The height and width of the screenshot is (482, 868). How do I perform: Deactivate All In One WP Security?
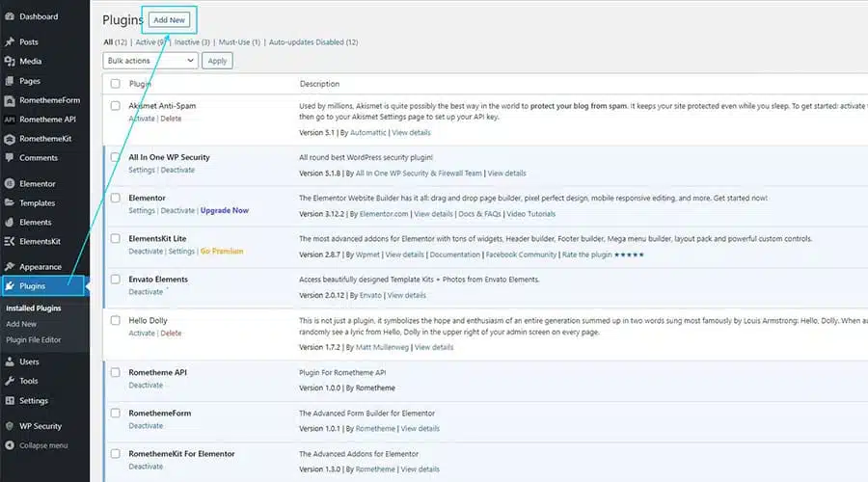point(177,170)
